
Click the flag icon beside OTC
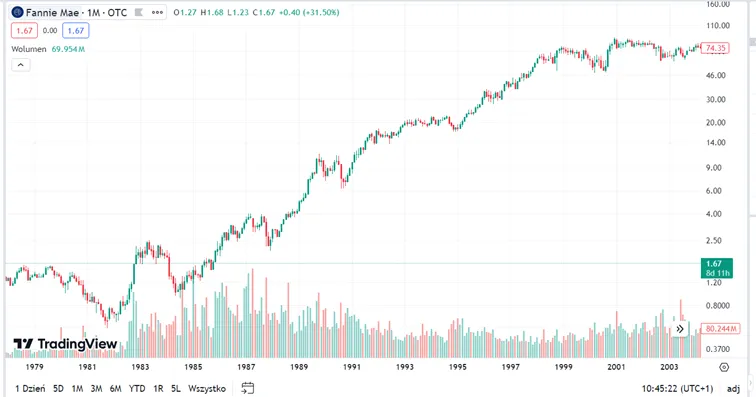click(x=138, y=13)
